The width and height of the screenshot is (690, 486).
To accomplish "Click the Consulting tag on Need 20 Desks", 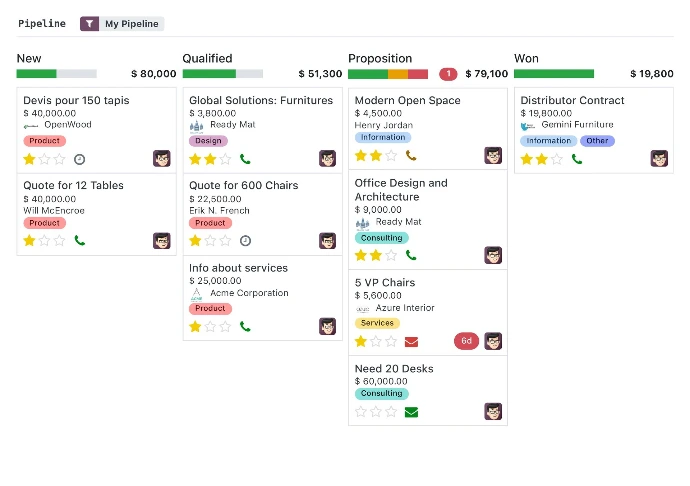I will (382, 394).
